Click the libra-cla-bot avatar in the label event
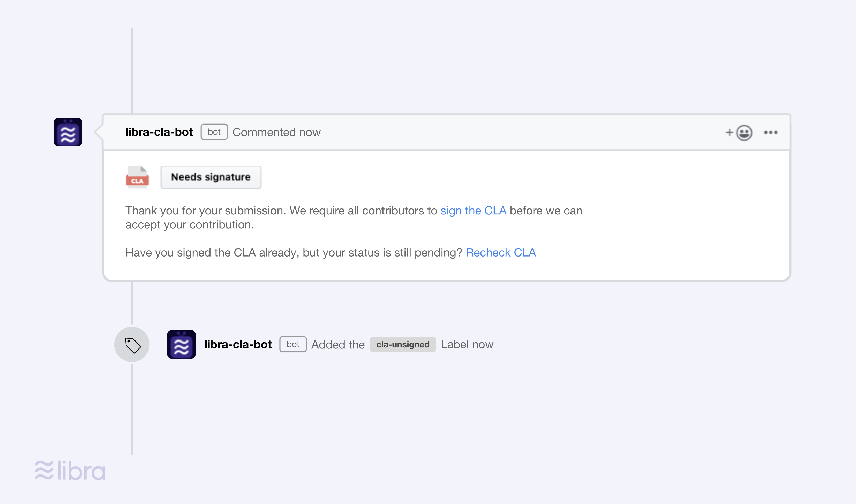The height and width of the screenshot is (504, 856). pos(181,344)
